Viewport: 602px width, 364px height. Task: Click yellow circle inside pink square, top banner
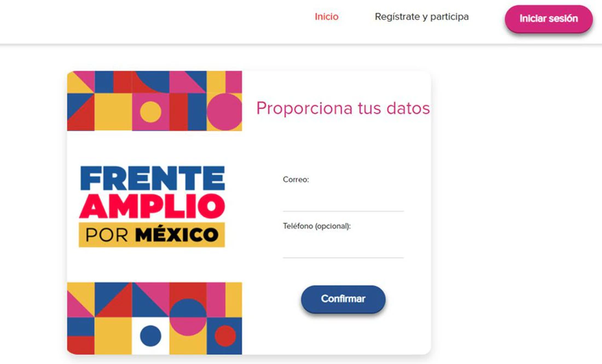pos(150,112)
